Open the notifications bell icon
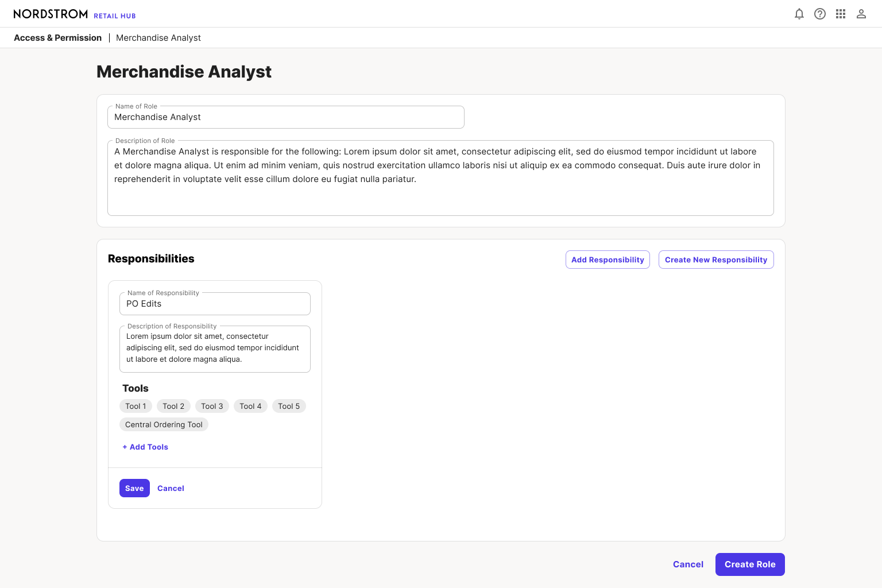 click(799, 14)
